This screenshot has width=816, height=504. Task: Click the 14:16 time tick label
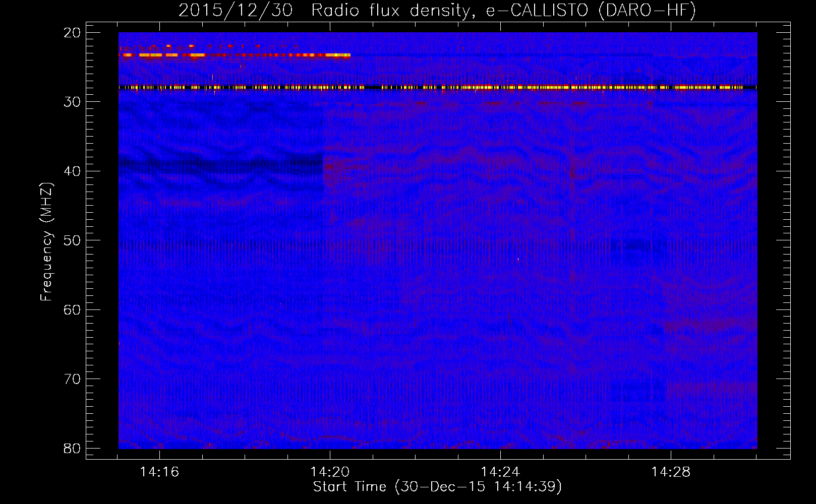click(159, 472)
